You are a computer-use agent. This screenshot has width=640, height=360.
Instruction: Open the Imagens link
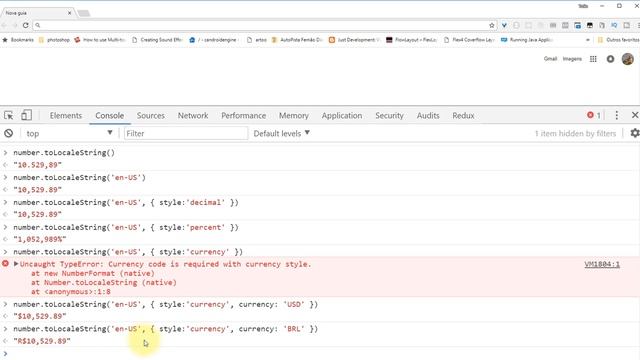pos(572,59)
